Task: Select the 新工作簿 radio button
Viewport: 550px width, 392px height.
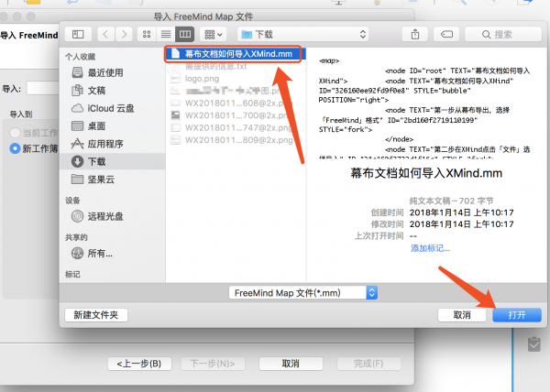Action: 14,147
